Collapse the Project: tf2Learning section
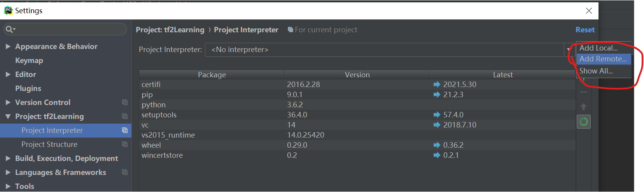This screenshot has width=644, height=192. point(8,116)
